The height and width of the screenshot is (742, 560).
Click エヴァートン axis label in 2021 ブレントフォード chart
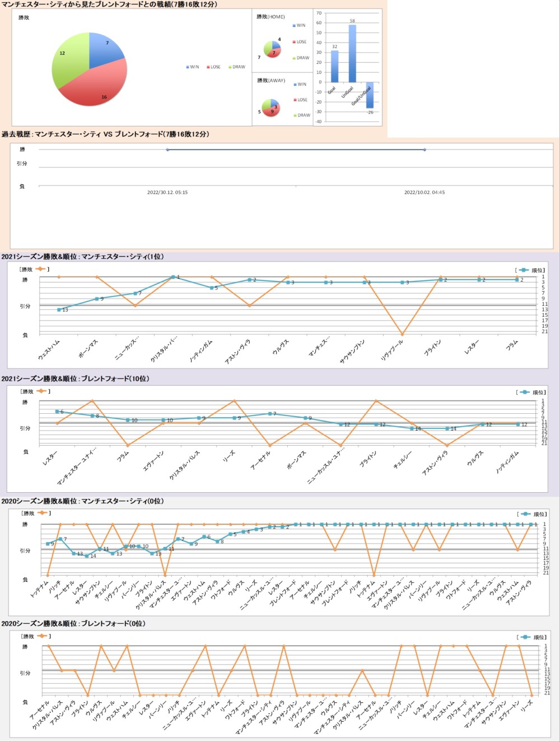tap(153, 461)
